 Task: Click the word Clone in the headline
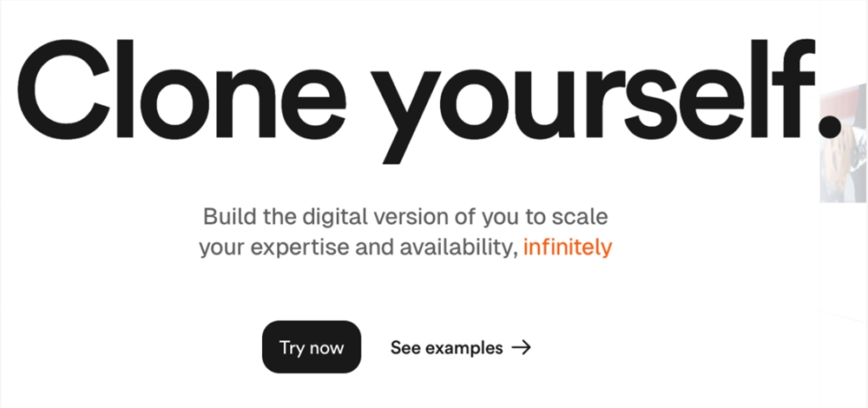click(x=181, y=89)
